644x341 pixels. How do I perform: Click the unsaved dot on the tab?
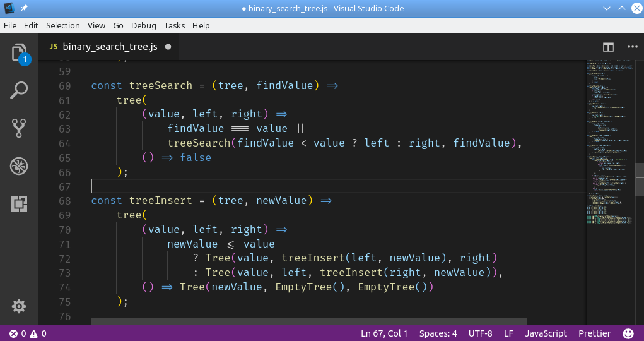tap(168, 47)
